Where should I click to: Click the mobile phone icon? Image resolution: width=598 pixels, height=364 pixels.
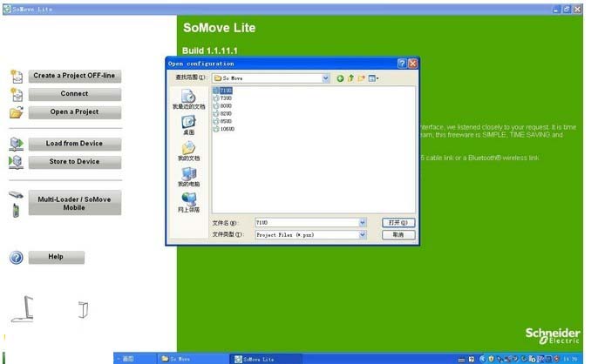click(16, 211)
